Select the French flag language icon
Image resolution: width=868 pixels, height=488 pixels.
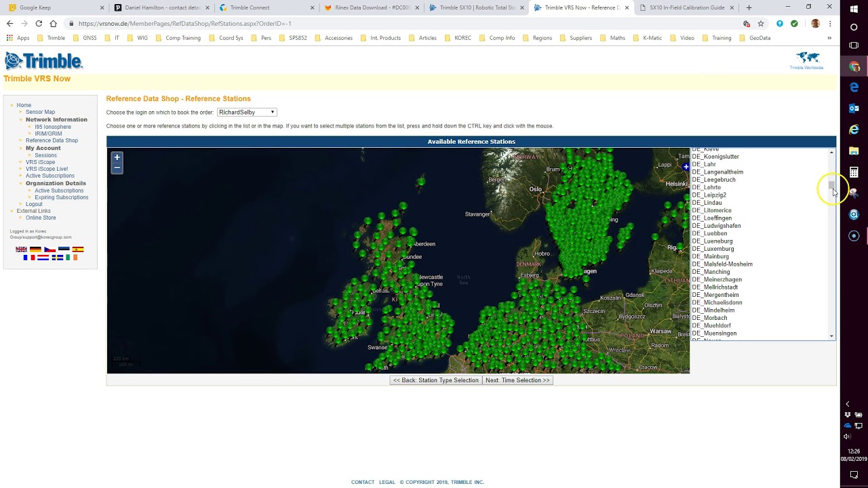click(x=29, y=258)
